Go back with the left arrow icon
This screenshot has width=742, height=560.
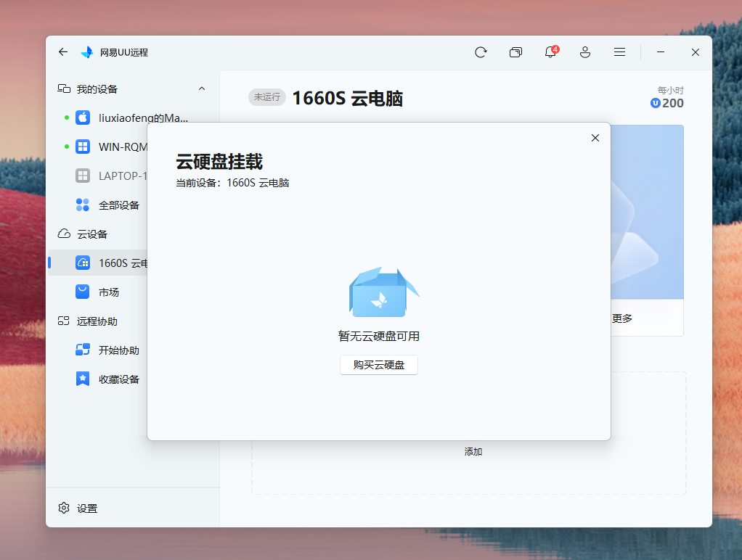coord(63,52)
